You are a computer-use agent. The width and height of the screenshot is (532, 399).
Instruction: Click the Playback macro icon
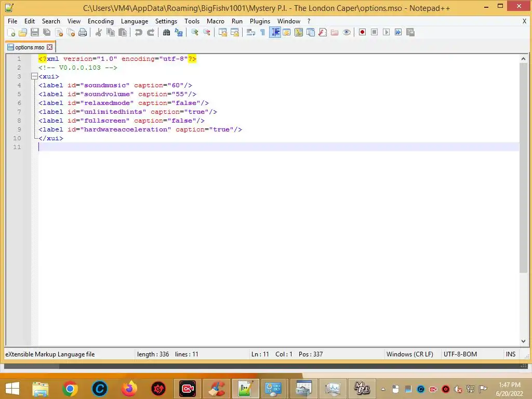coord(386,32)
